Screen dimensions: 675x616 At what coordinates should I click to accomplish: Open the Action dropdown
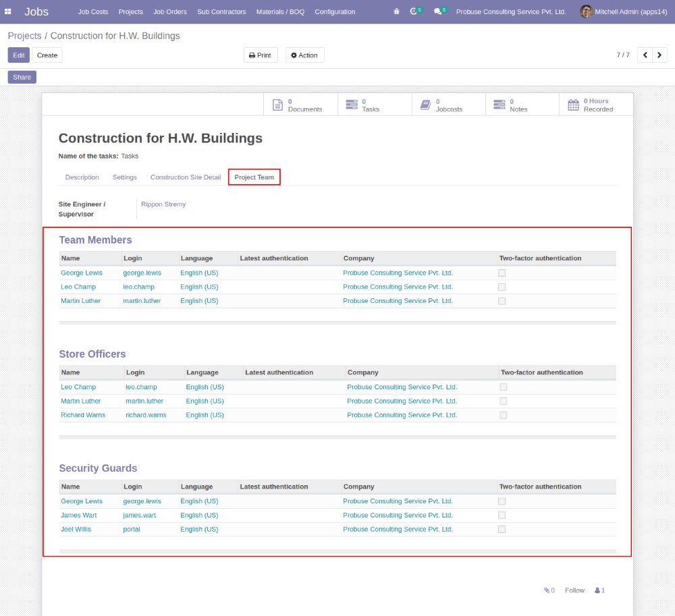point(304,55)
